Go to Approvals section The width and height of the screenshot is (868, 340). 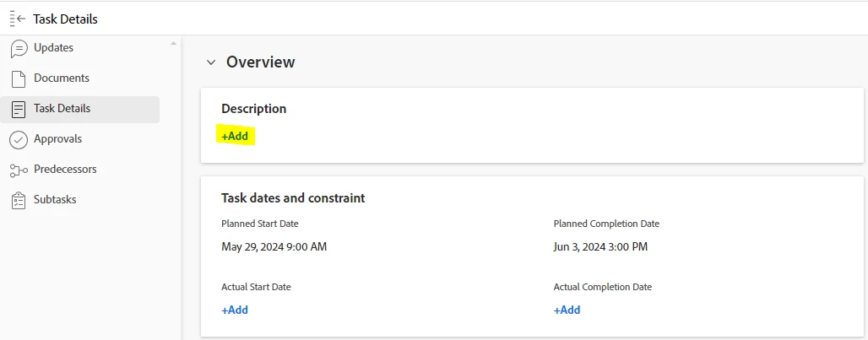pyautogui.click(x=57, y=139)
